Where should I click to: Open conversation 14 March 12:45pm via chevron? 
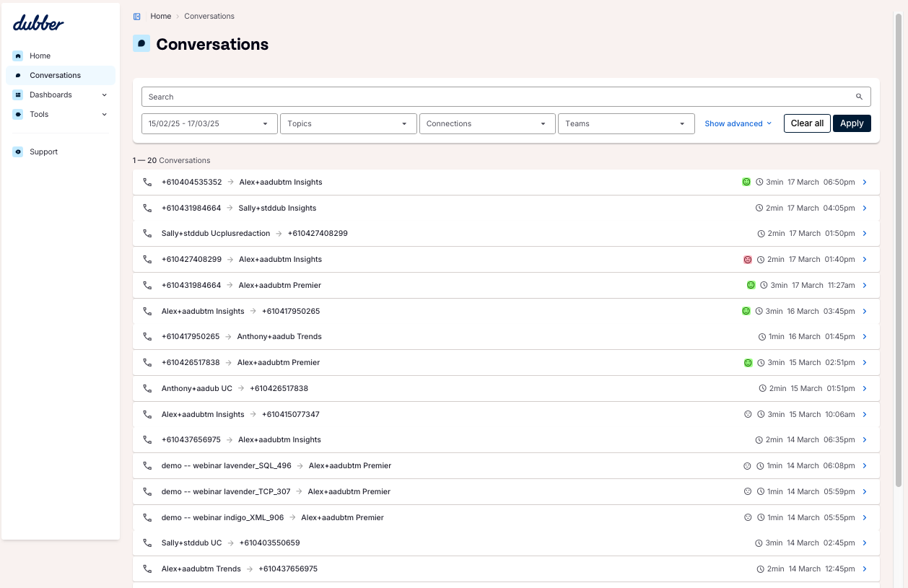pos(865,569)
